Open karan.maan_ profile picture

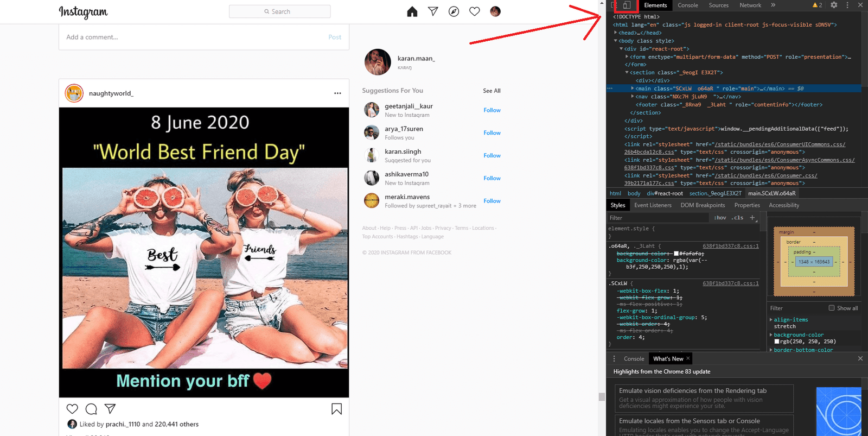click(378, 62)
